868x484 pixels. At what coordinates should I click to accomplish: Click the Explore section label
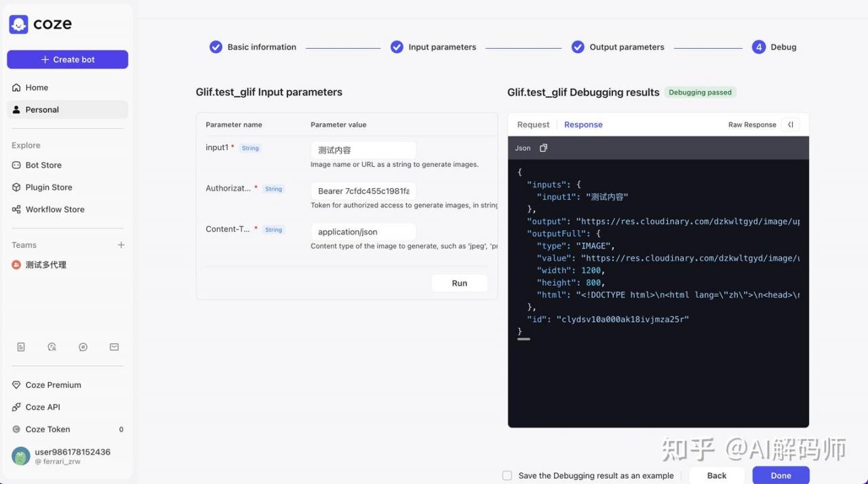coord(26,145)
